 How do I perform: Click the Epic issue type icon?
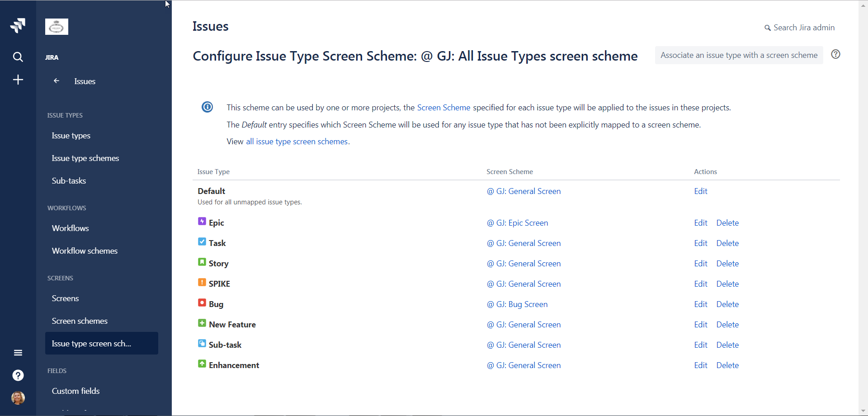coord(202,221)
